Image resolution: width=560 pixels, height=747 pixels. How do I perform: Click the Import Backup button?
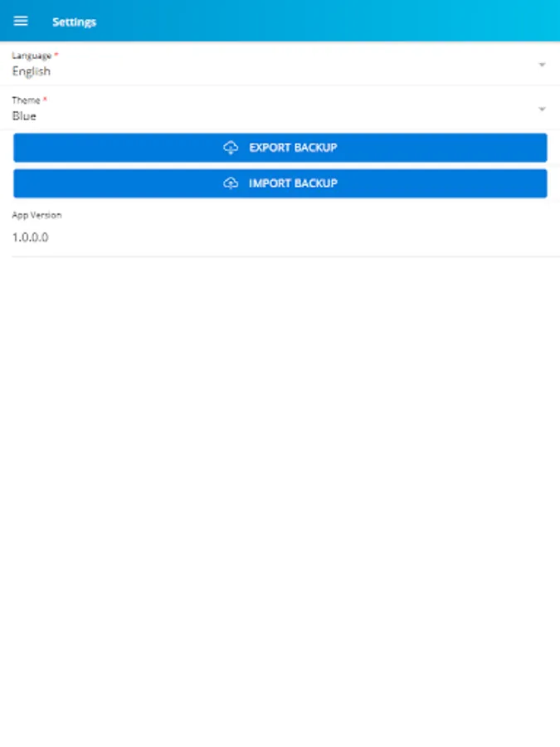pyautogui.click(x=280, y=183)
